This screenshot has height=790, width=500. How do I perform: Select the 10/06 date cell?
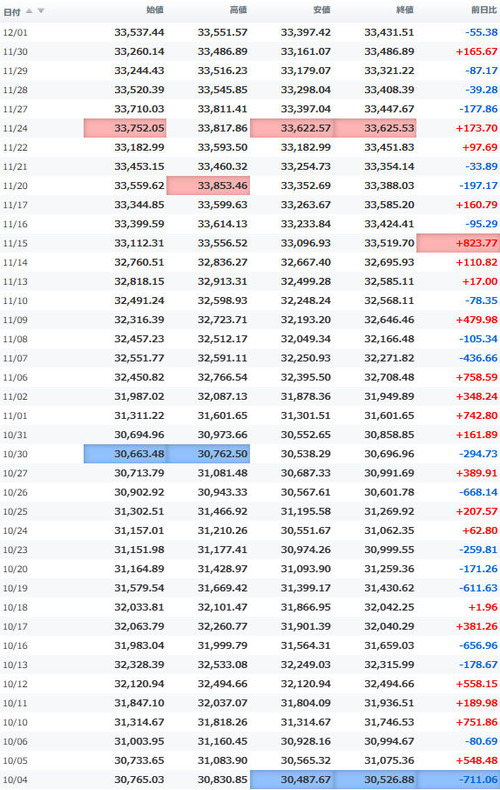[x=15, y=741]
